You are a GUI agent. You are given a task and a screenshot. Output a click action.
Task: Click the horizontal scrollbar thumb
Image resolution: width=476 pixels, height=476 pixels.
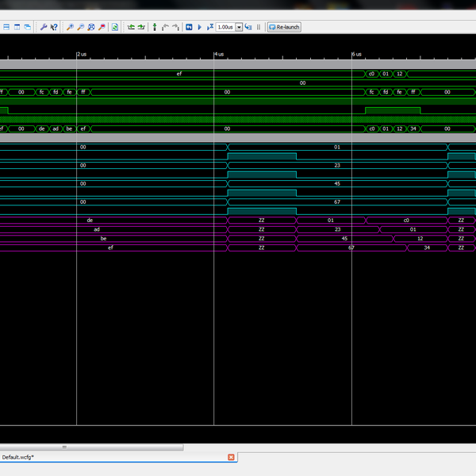click(65, 447)
